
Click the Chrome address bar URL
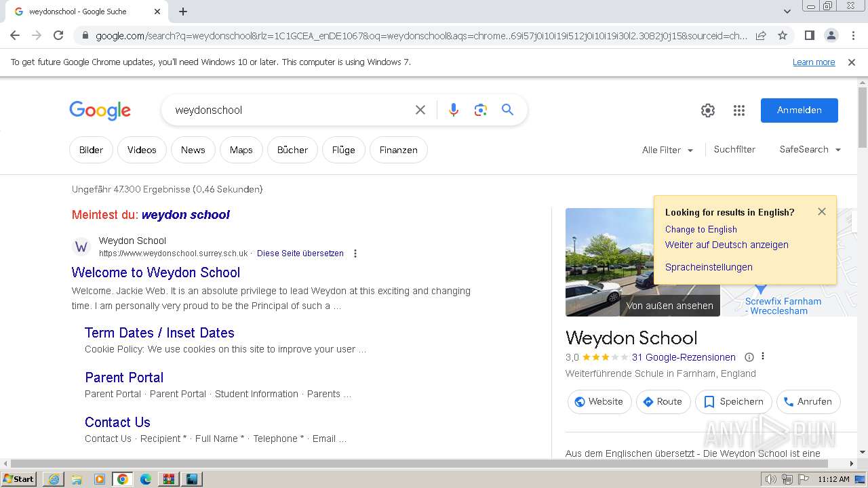pyautogui.click(x=420, y=35)
